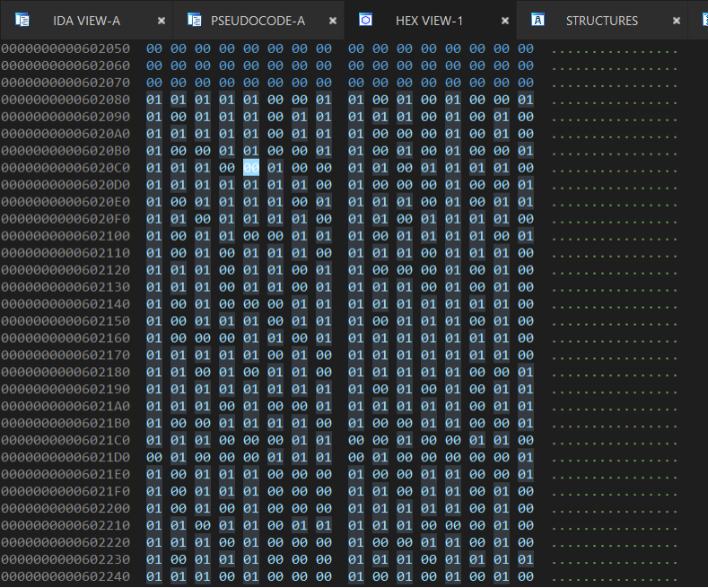708x588 pixels.
Task: Select first byte 01 in row 0000000000602100
Action: [154, 236]
